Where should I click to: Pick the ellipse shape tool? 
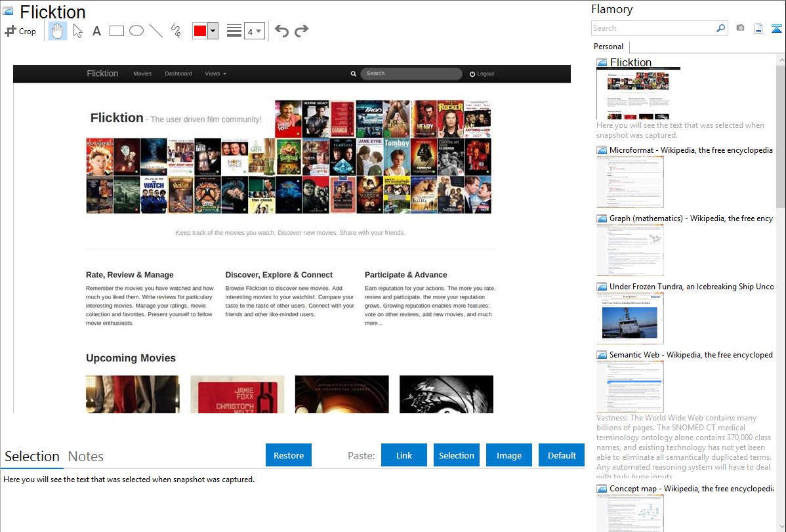(136, 31)
